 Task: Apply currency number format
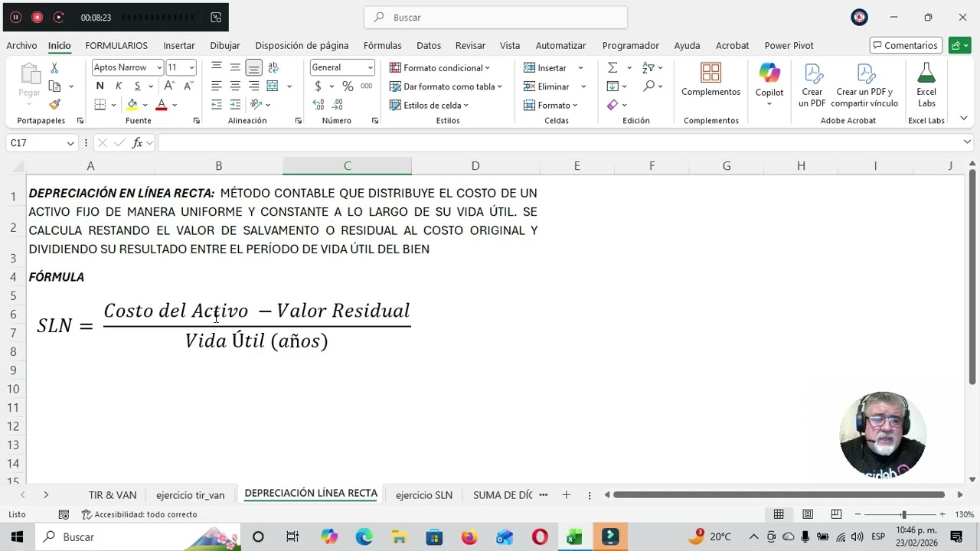pyautogui.click(x=318, y=86)
